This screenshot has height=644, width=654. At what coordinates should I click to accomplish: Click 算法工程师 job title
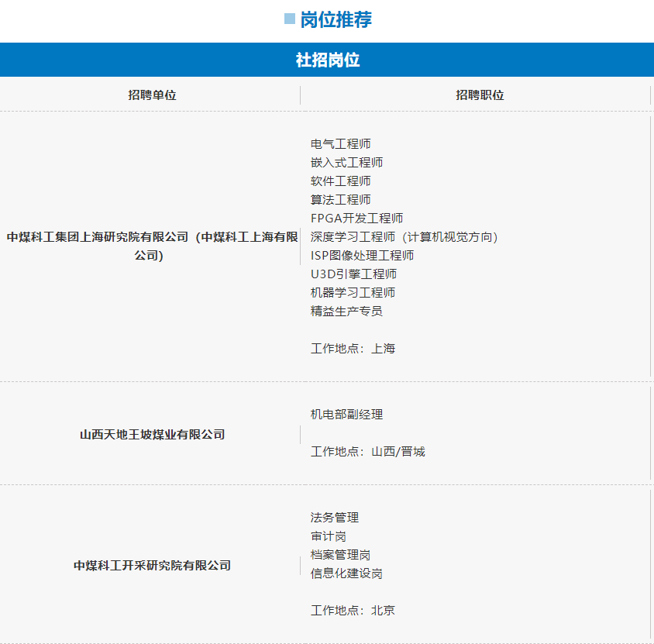tap(340, 200)
